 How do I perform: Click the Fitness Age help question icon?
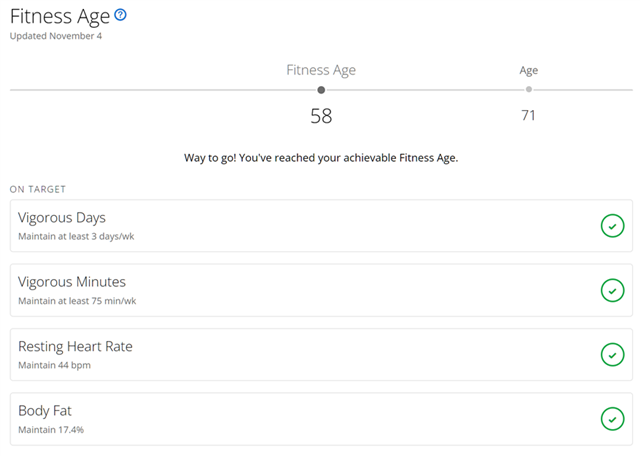[120, 15]
